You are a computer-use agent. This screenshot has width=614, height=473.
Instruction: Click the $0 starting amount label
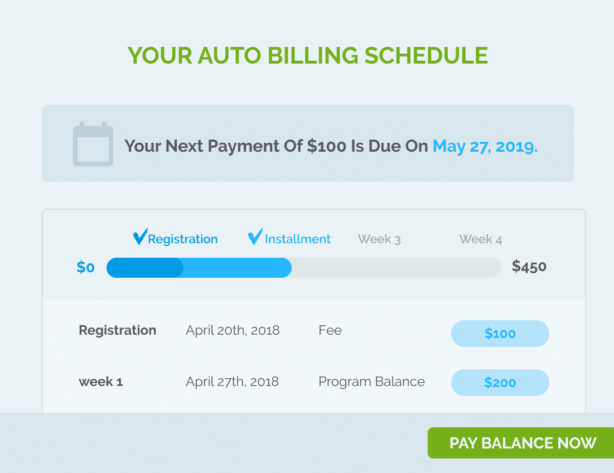click(x=86, y=268)
